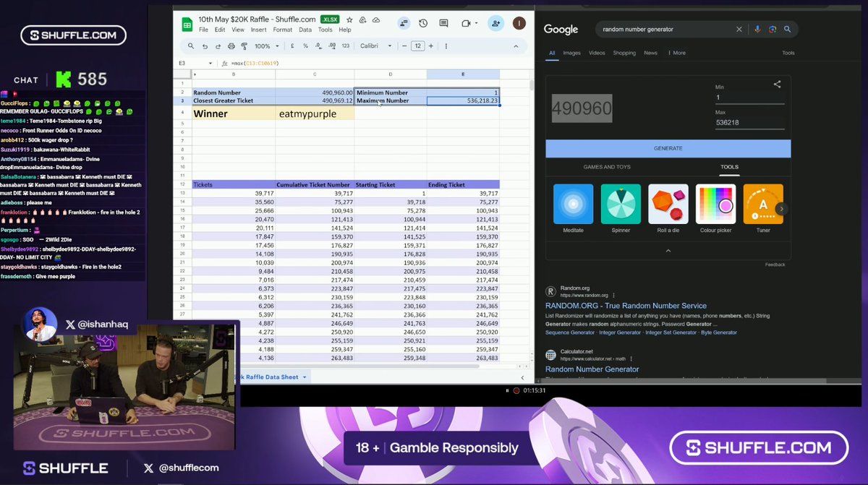The width and height of the screenshot is (868, 485).
Task: Open the Format menu
Action: point(283,30)
